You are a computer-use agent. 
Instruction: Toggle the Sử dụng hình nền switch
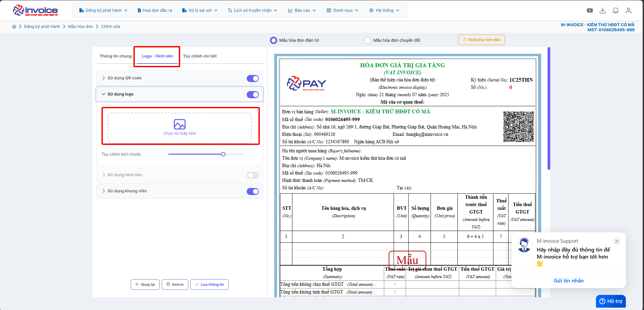click(x=253, y=175)
